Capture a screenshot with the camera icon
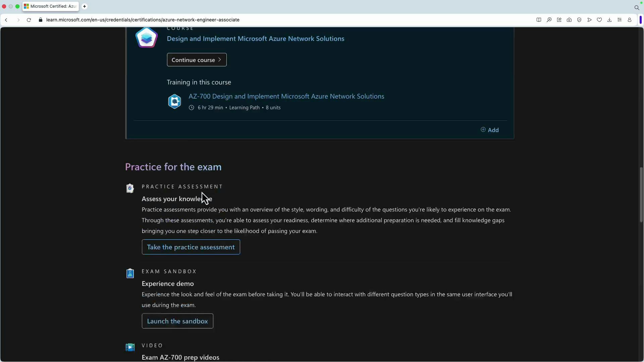 [x=569, y=20]
